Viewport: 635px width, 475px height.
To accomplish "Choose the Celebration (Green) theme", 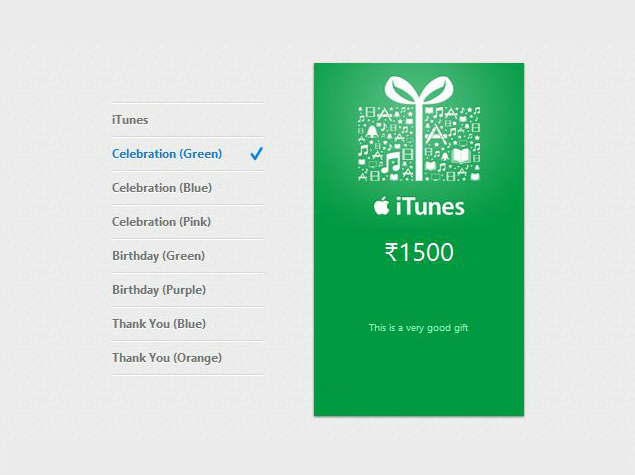I will 188,154.
